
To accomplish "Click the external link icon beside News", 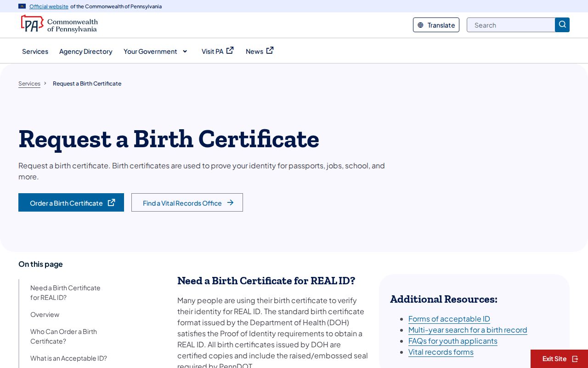I will point(270,51).
